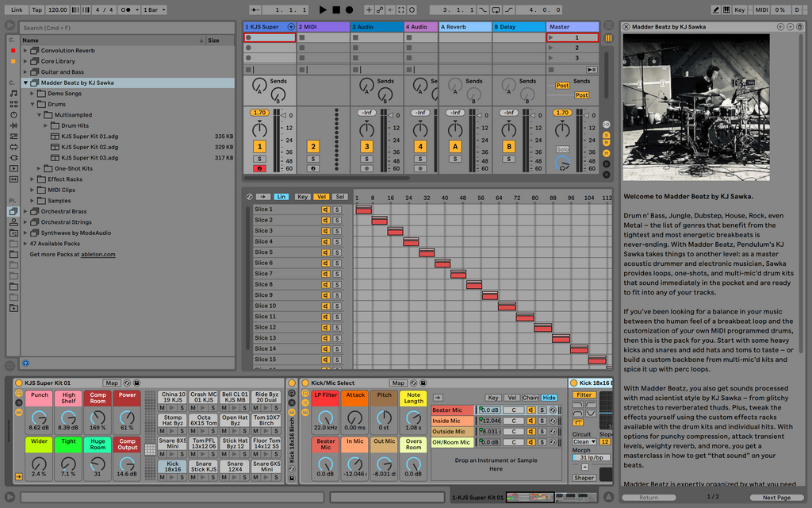Enable Draw Mode with the pencil icon
This screenshot has height=508, width=812.
point(716,10)
